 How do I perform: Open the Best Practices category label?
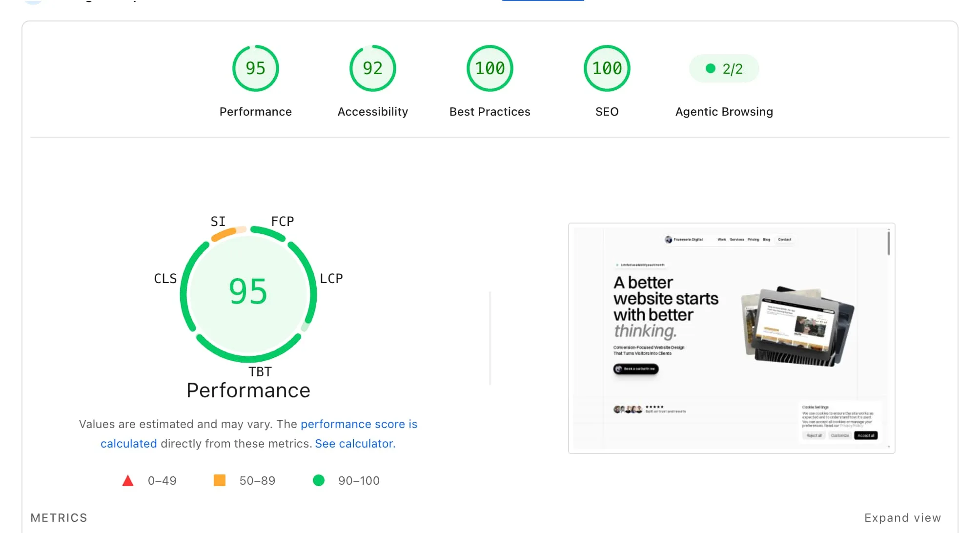[490, 112]
